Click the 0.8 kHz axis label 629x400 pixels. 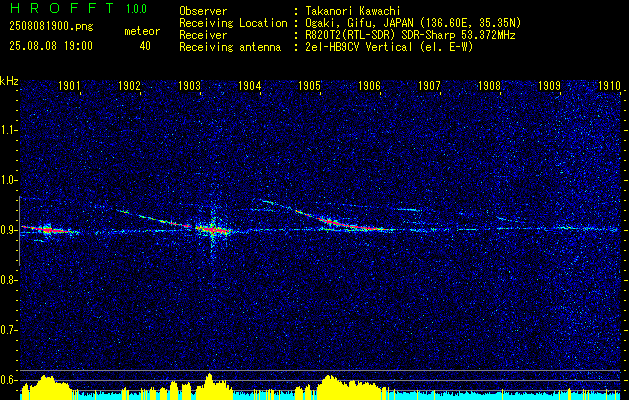click(x=8, y=280)
